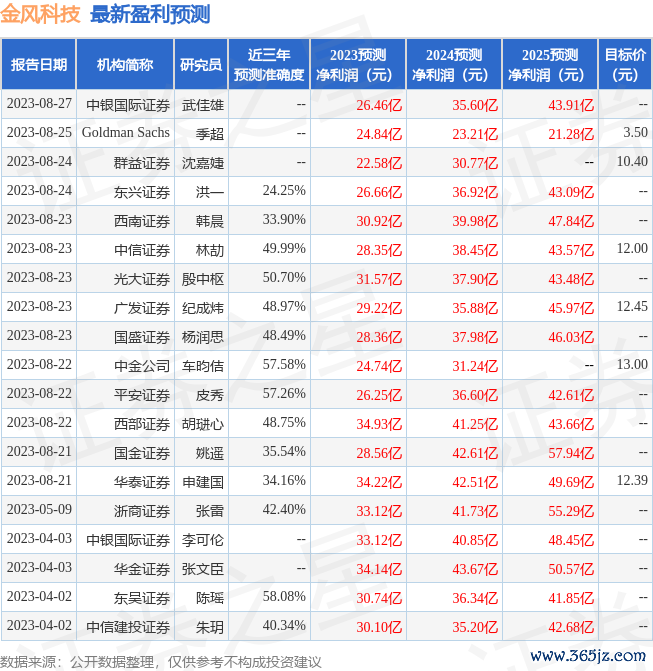The height and width of the screenshot is (671, 653).
Task: Click researcher name 殷中枢
Action: click(203, 279)
